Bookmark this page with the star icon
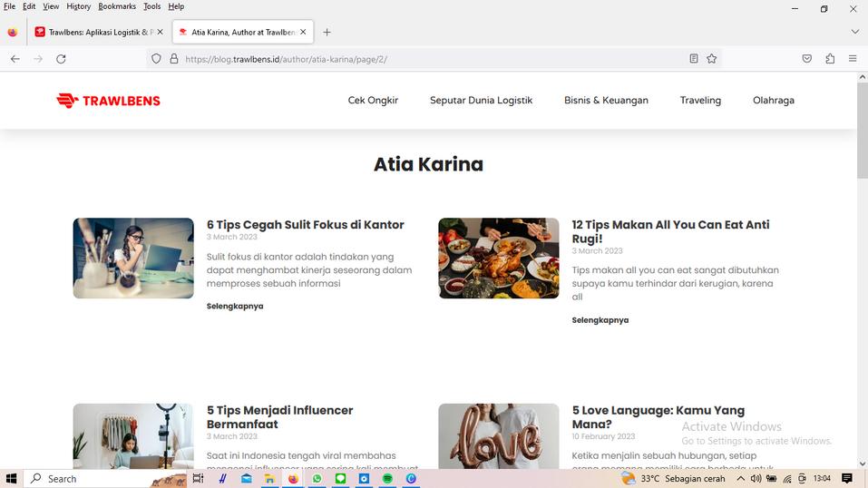The width and height of the screenshot is (868, 488). 712,59
